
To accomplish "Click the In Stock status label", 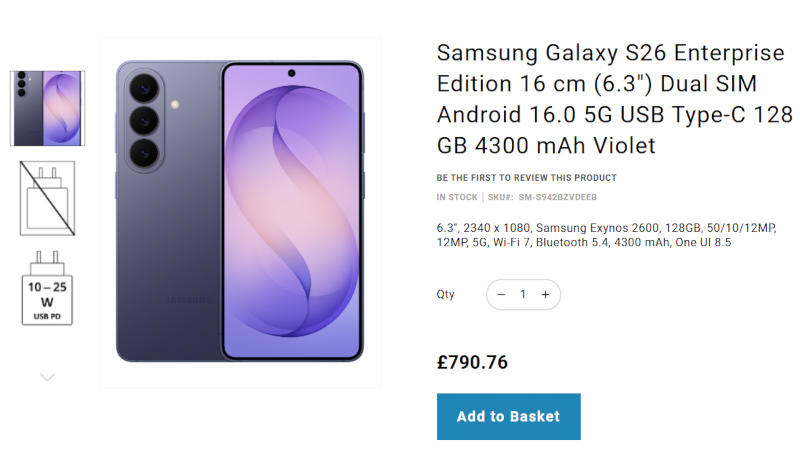I will 457,198.
